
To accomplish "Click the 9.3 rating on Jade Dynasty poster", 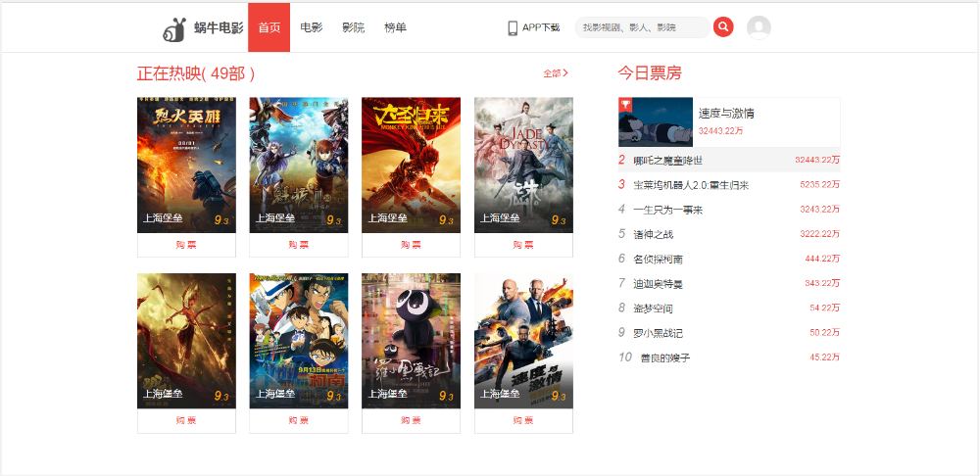I will 559,220.
